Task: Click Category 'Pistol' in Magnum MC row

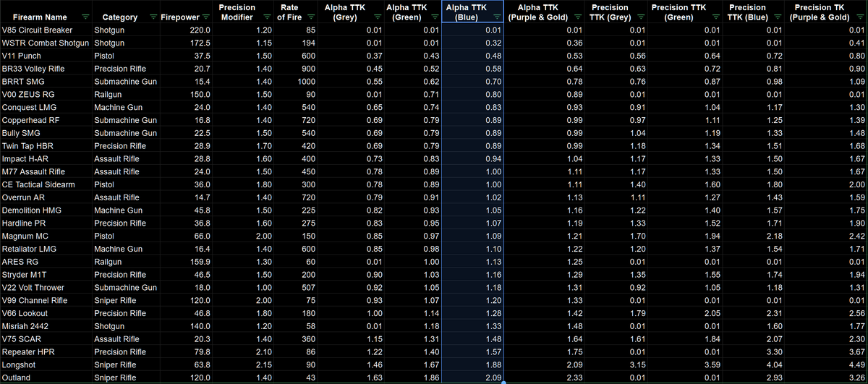Action: coord(105,236)
